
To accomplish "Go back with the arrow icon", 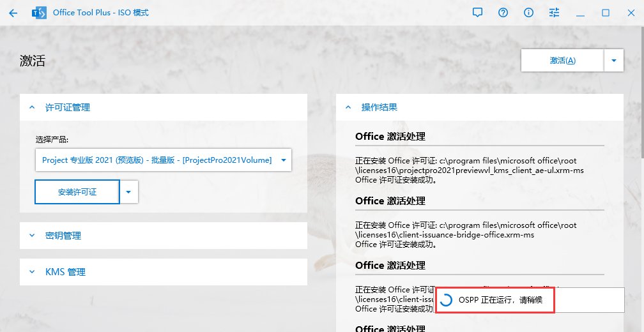I will 13,13.
